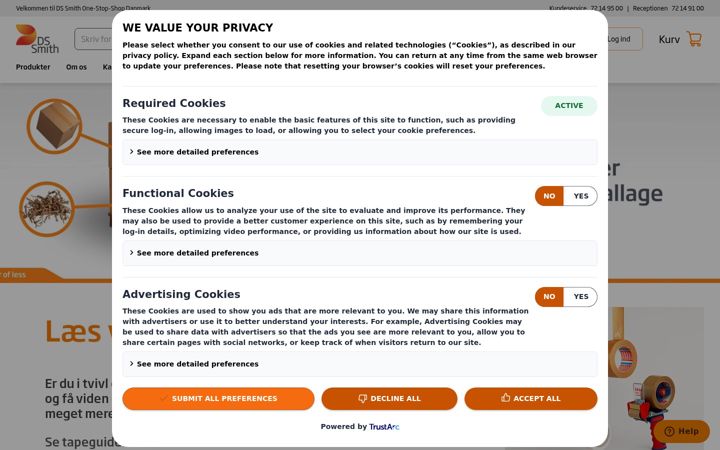
Task: Set Functional Cookies to YES
Action: [x=580, y=196]
